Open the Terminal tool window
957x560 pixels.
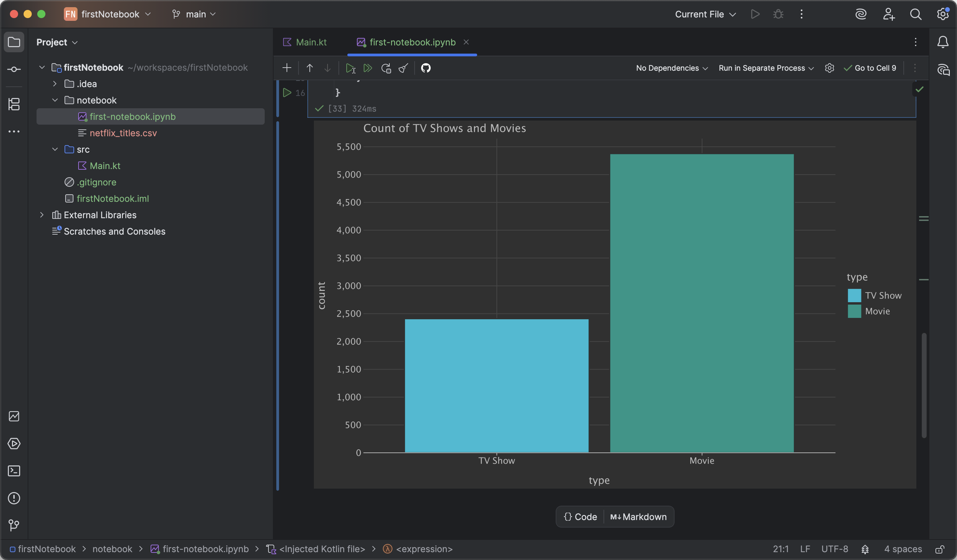click(x=14, y=471)
